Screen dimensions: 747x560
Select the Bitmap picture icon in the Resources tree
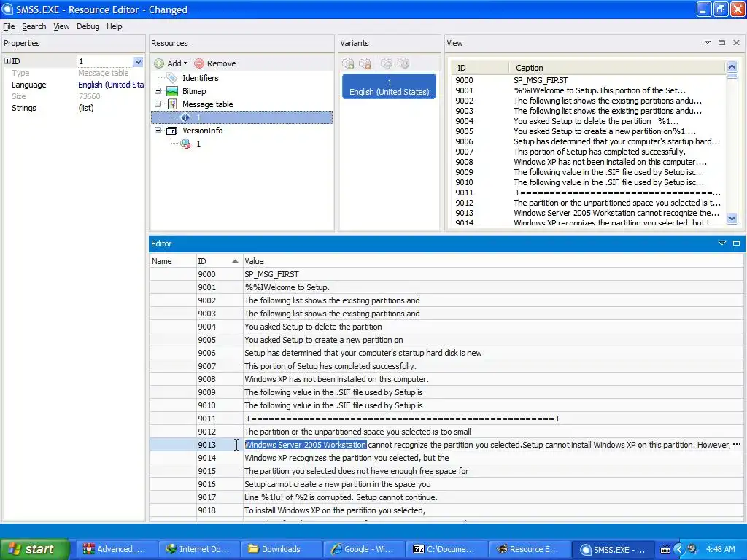pos(171,91)
